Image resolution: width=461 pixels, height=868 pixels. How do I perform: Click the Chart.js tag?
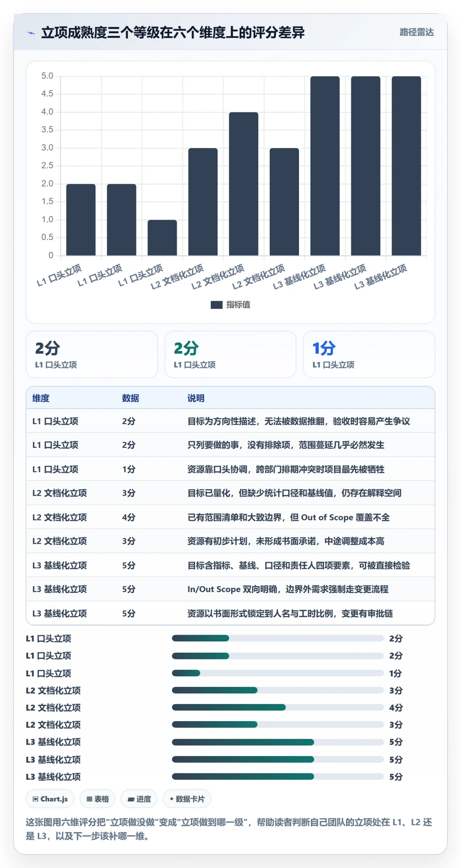point(50,799)
